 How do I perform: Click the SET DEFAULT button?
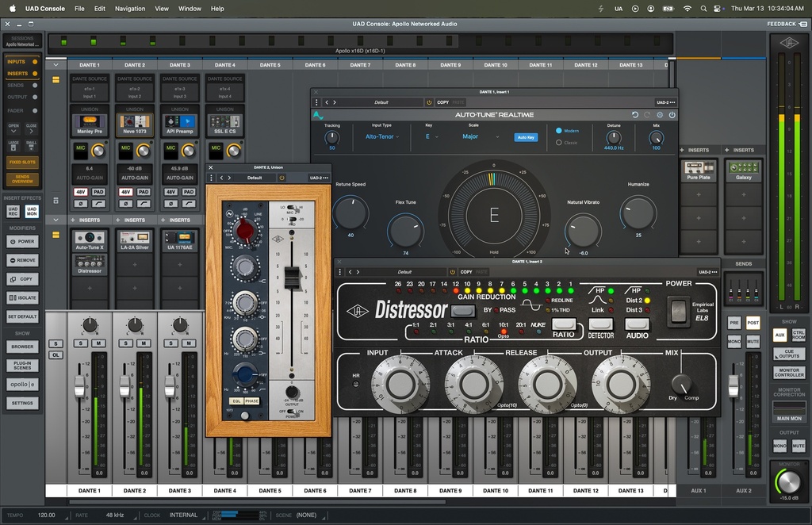pos(22,316)
